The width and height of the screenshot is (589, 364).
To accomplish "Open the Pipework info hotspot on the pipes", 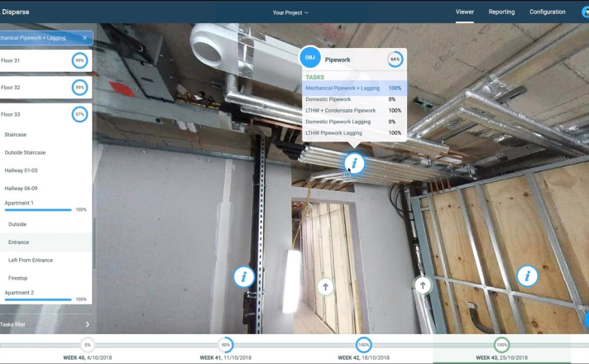I will point(354,163).
